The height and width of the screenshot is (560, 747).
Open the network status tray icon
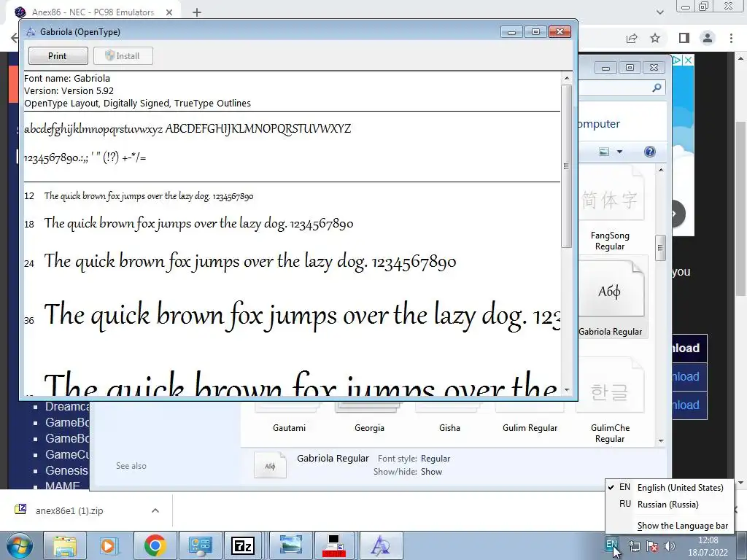click(635, 547)
